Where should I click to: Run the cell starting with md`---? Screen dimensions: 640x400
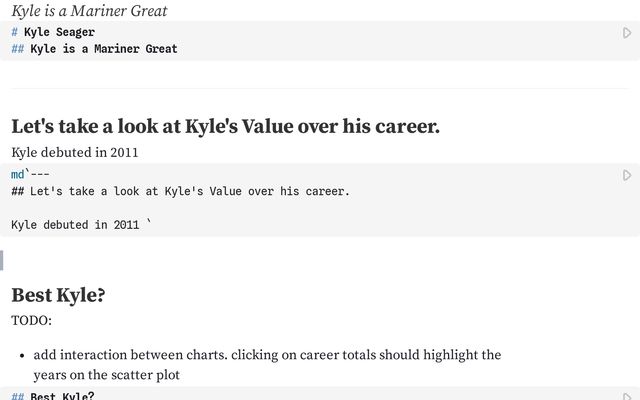coord(627,176)
